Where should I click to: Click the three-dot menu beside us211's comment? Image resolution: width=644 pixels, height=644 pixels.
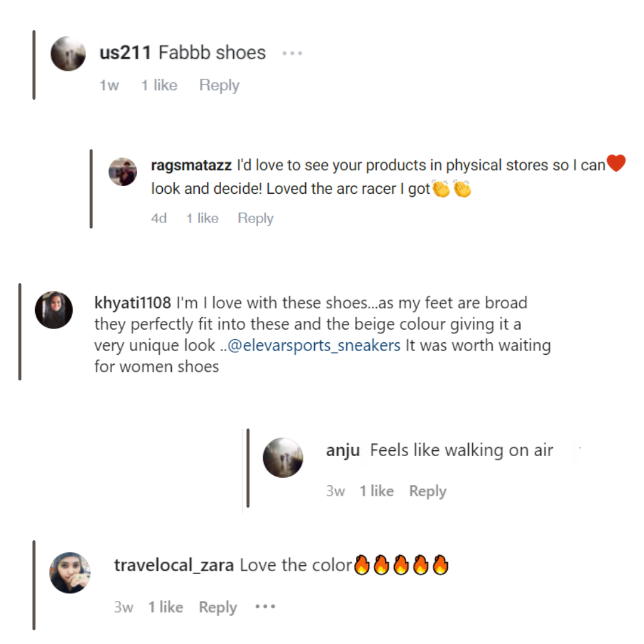click(x=292, y=54)
